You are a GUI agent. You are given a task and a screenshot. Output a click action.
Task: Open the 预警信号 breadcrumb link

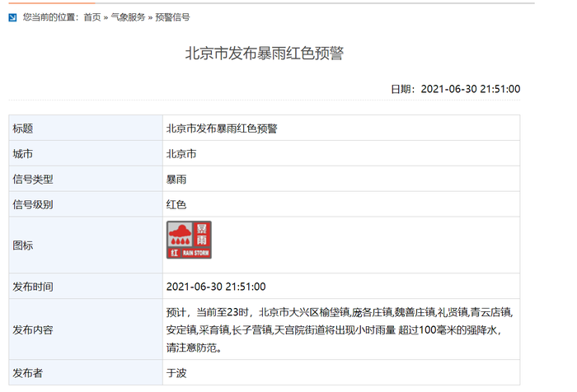[172, 17]
